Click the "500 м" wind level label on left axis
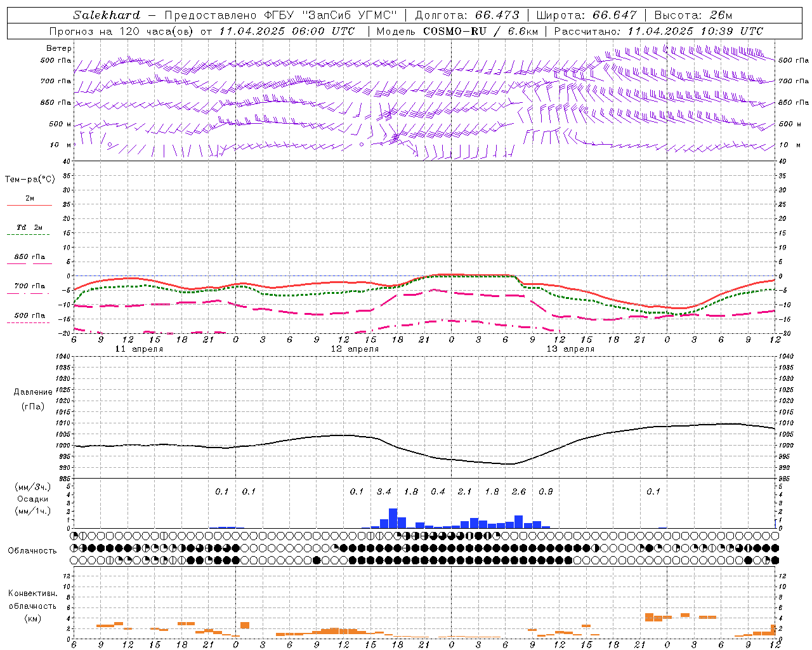Viewport: 812px width, 650px height. pyautogui.click(x=60, y=124)
